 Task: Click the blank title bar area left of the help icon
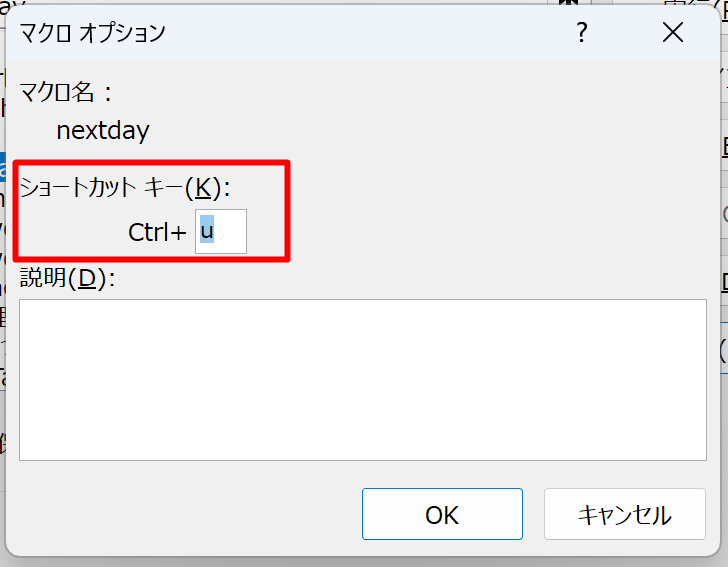[366, 33]
